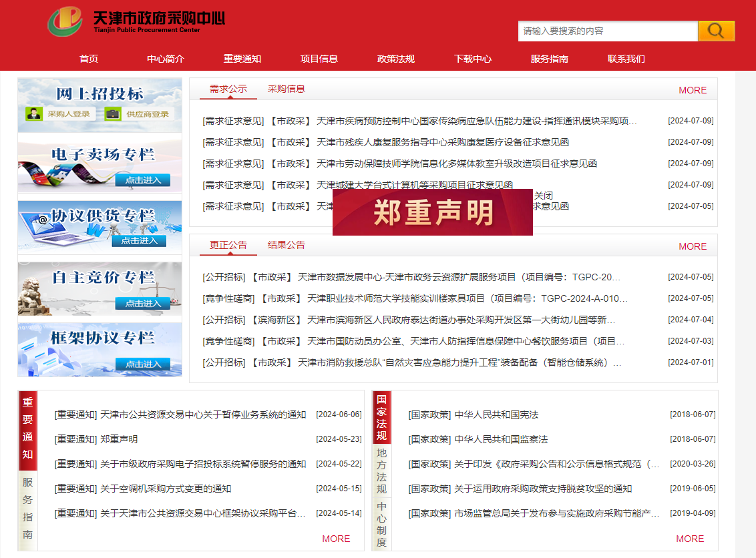Open 关于空调机采购方式变更的通知 notice
This screenshot has width=756, height=558.
tap(166, 489)
